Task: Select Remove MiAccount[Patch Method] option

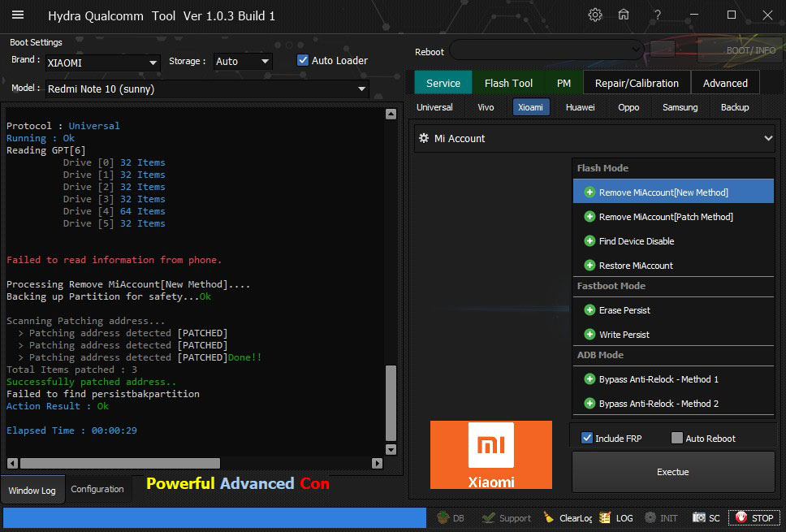Action: point(665,217)
